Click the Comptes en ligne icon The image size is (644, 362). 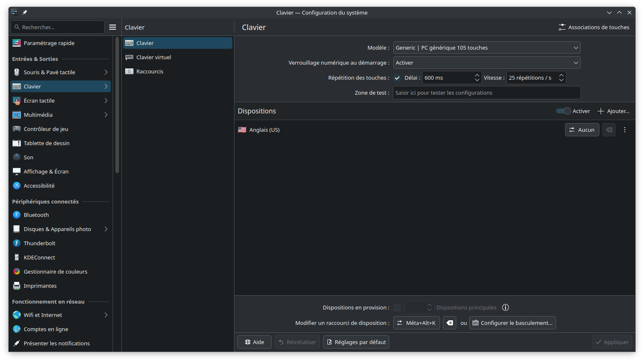pyautogui.click(x=17, y=329)
